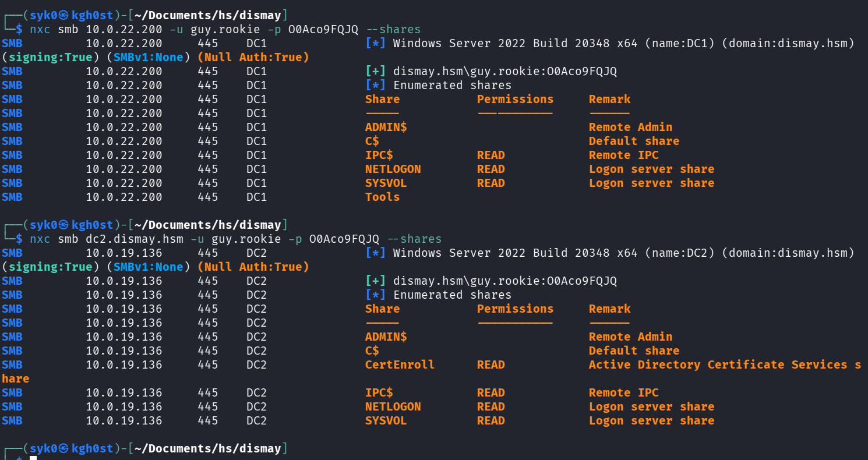Viewport: 868px width, 460px height.
Task: Click the SYSVOL share name under DC1
Action: coord(386,183)
